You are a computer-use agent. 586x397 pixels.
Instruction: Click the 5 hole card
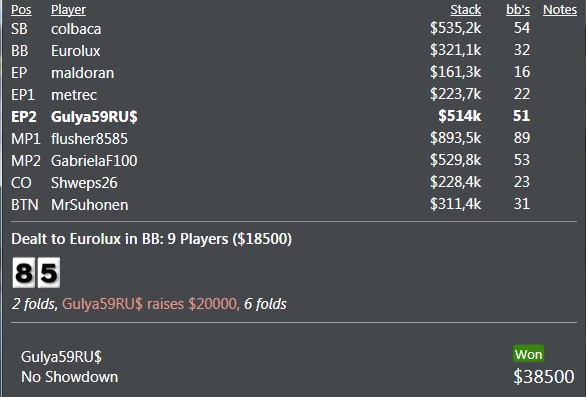coord(49,273)
